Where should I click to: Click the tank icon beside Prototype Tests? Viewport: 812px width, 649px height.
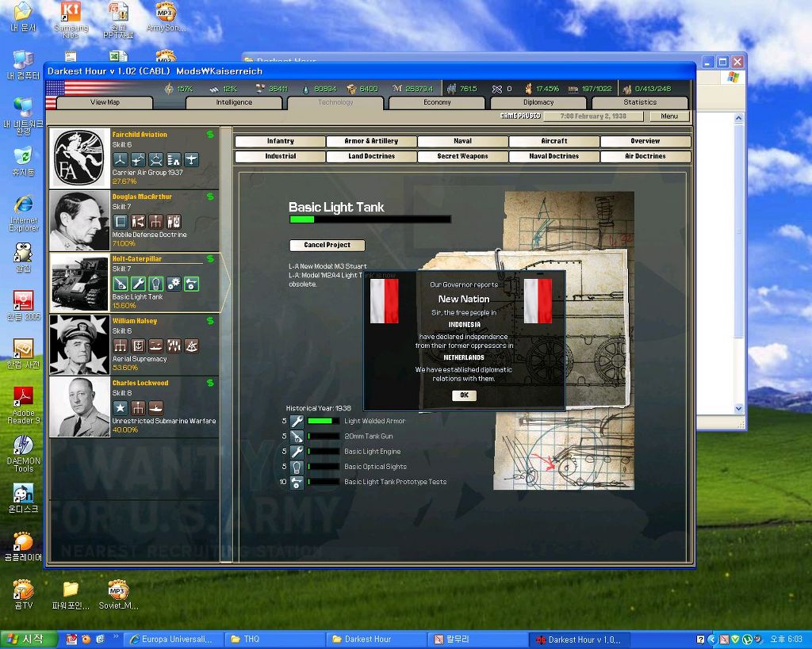(x=297, y=482)
